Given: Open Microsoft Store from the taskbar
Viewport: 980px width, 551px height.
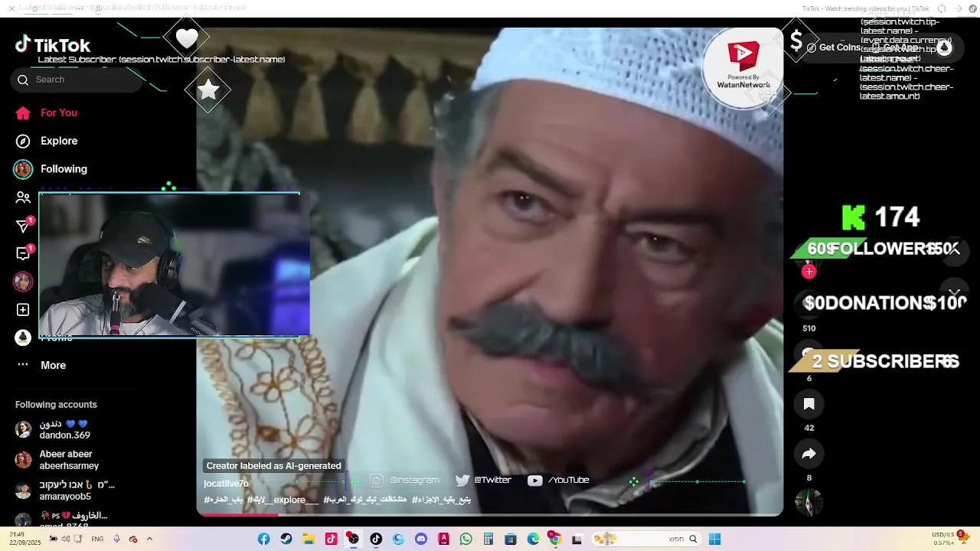Looking at the screenshot, I should click(511, 539).
